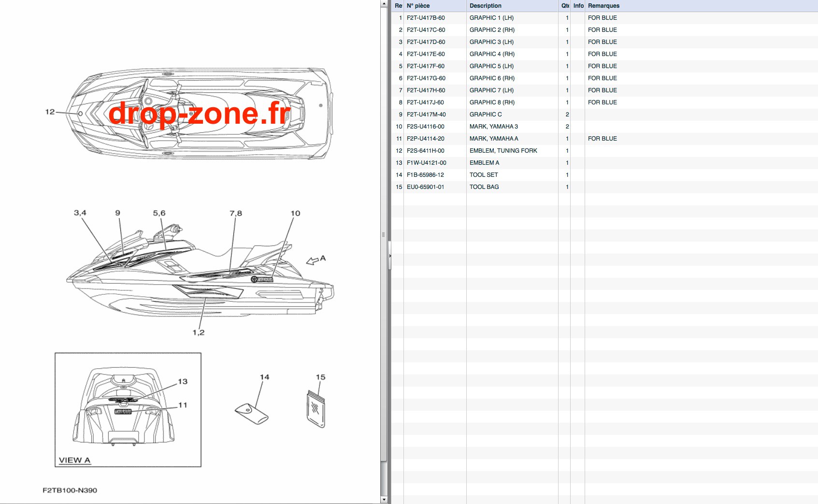This screenshot has height=504, width=818.
Task: Click part number F1B-65986-12
Action: [x=425, y=175]
